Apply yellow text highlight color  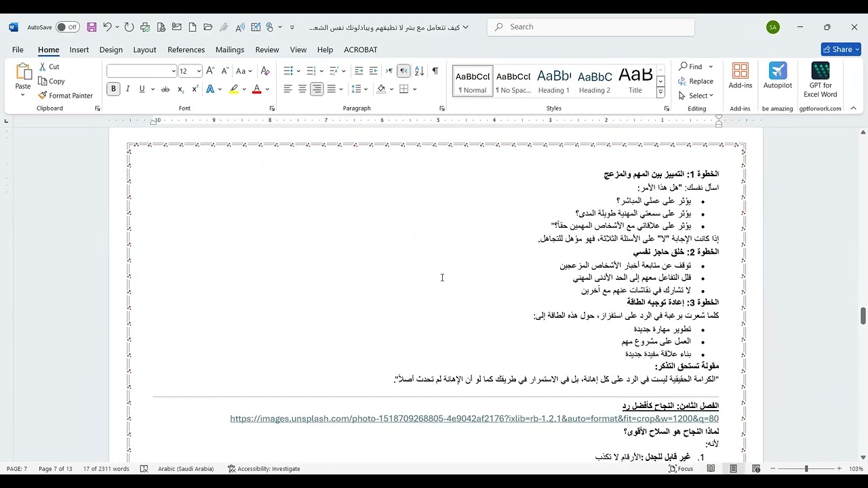[234, 89]
